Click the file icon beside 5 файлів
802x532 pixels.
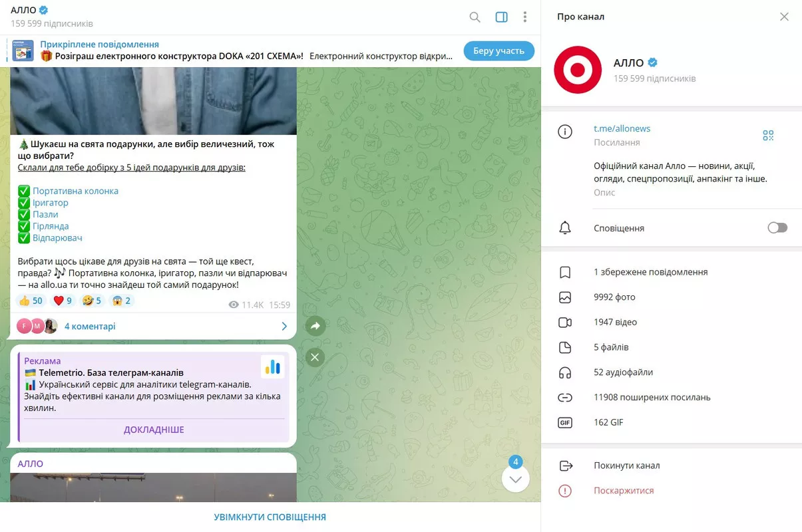[x=565, y=347]
